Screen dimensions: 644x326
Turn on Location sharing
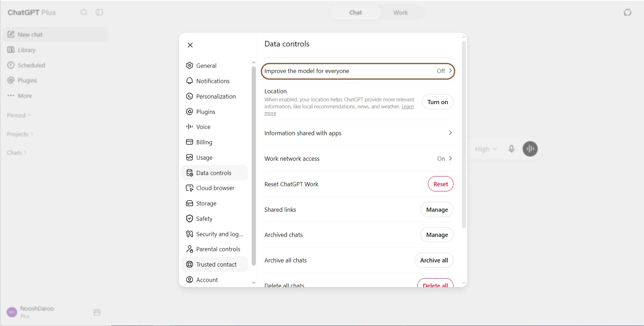[437, 102]
